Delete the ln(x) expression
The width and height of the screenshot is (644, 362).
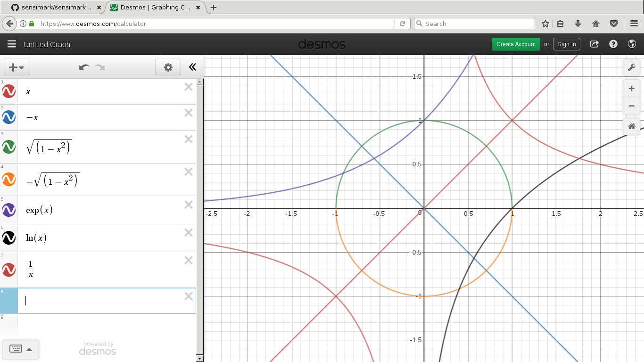tap(189, 232)
